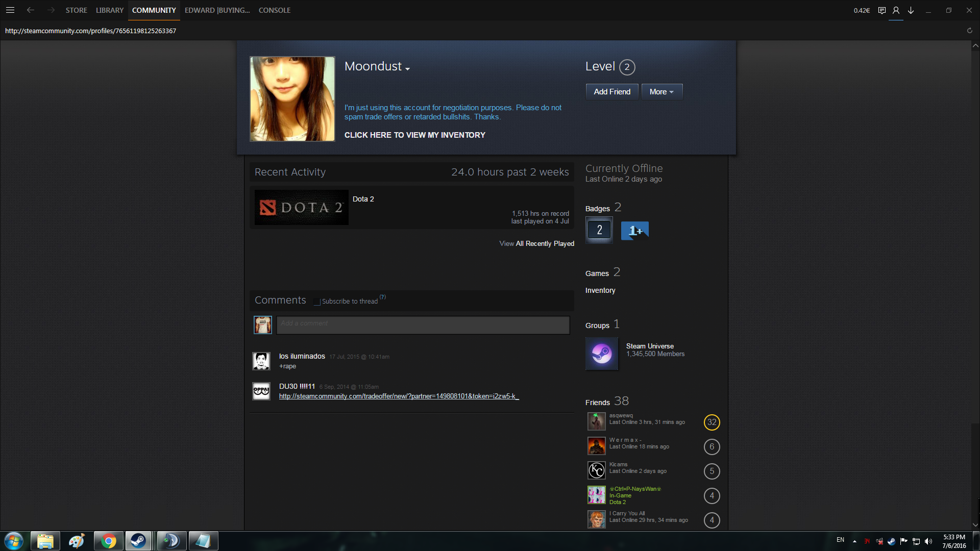Click the Community Ambassador 1+ badge
The width and height of the screenshot is (980, 551).
pyautogui.click(x=634, y=231)
